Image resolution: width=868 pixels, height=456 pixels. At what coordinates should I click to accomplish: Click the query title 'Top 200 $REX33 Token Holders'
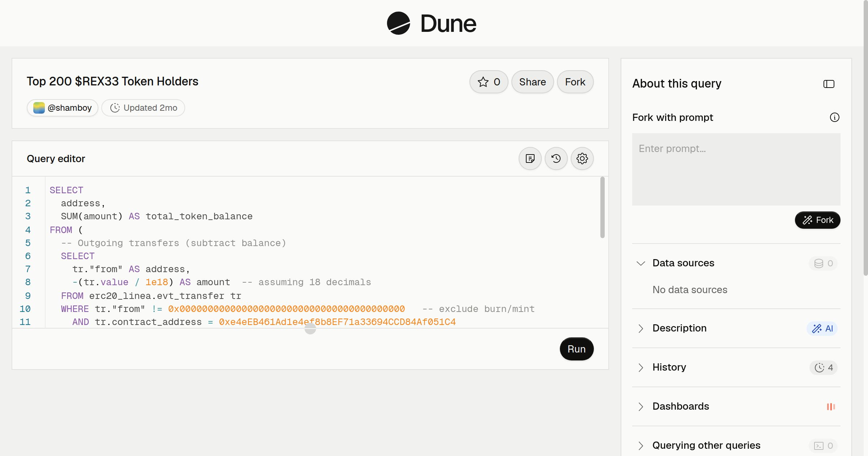(x=112, y=81)
